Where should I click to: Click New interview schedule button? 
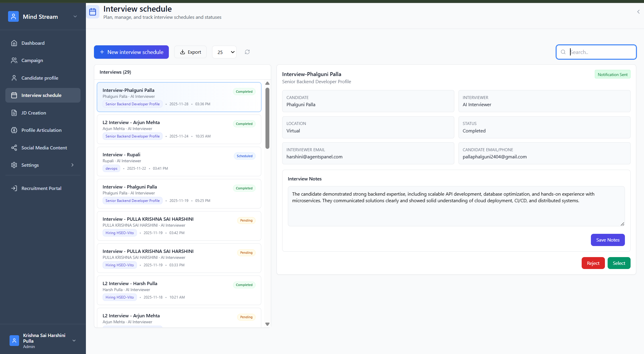click(x=131, y=52)
